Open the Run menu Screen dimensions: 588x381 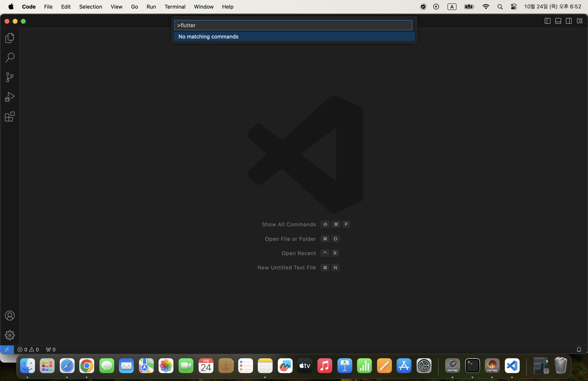(151, 7)
